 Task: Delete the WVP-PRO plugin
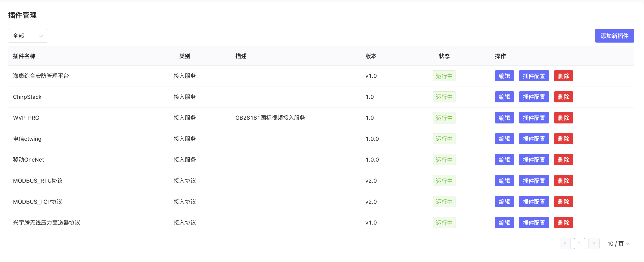click(563, 118)
